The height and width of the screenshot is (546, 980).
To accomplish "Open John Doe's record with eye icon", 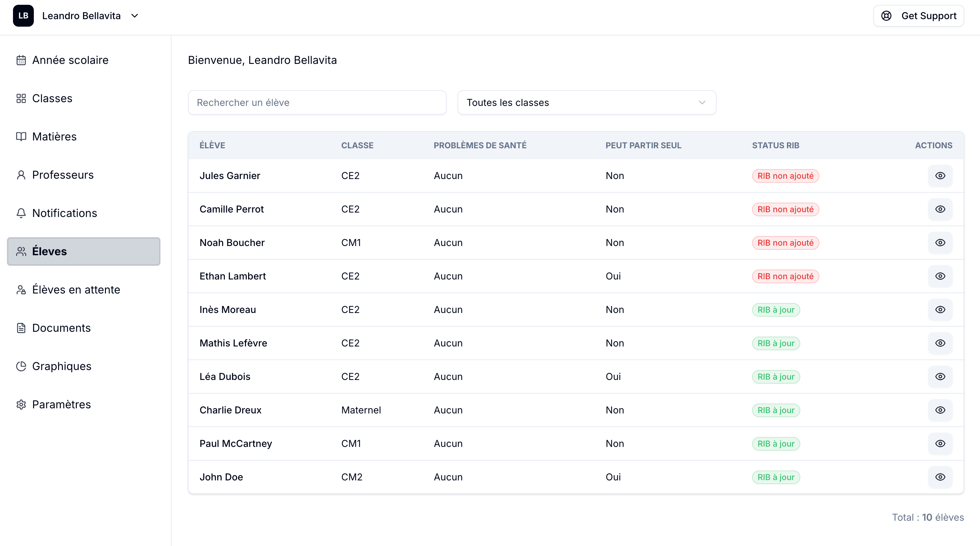I will click(940, 477).
